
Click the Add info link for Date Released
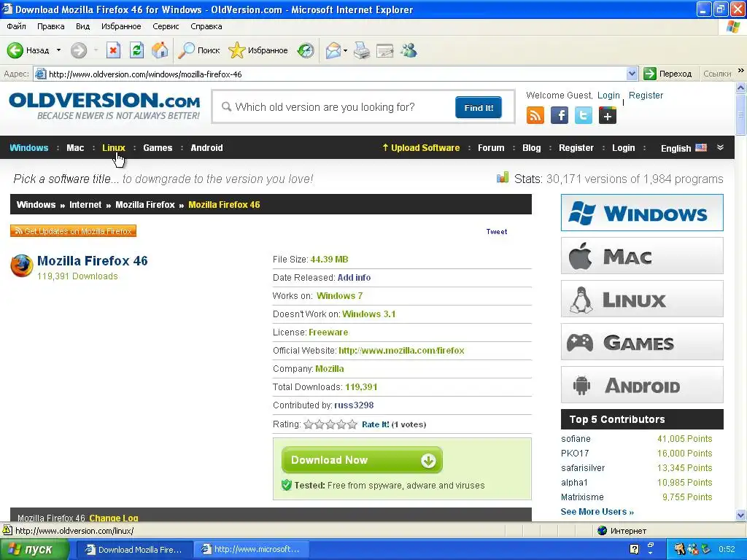(354, 278)
